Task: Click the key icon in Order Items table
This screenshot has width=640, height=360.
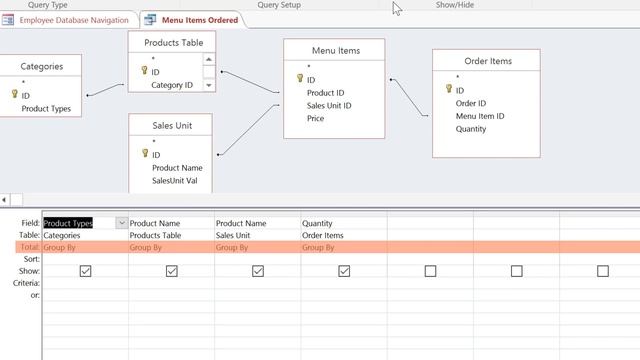Action: pos(449,89)
